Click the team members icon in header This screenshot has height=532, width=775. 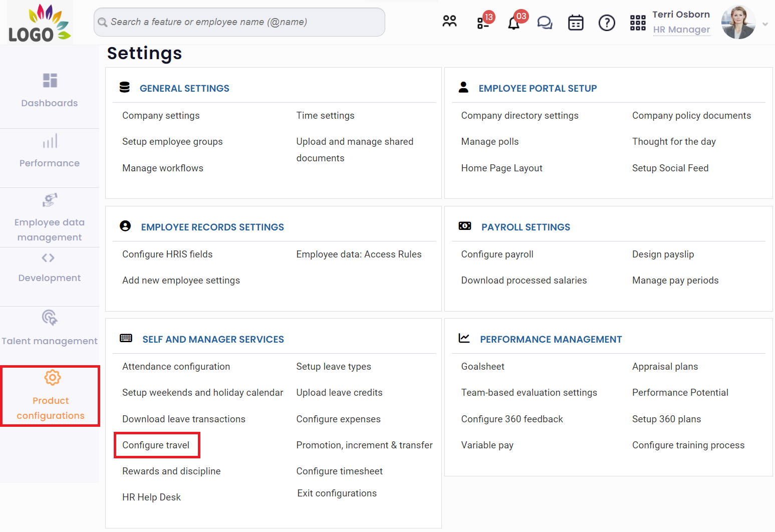[x=449, y=22]
